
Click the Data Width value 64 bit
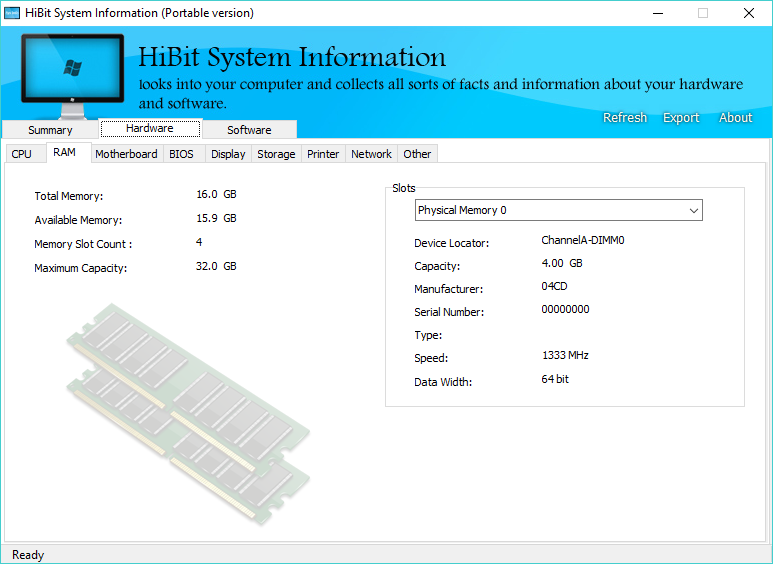click(555, 379)
